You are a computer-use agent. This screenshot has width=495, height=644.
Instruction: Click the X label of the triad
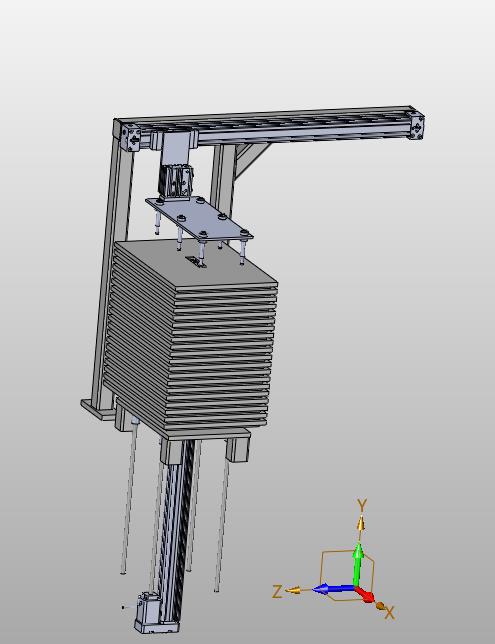click(x=389, y=614)
